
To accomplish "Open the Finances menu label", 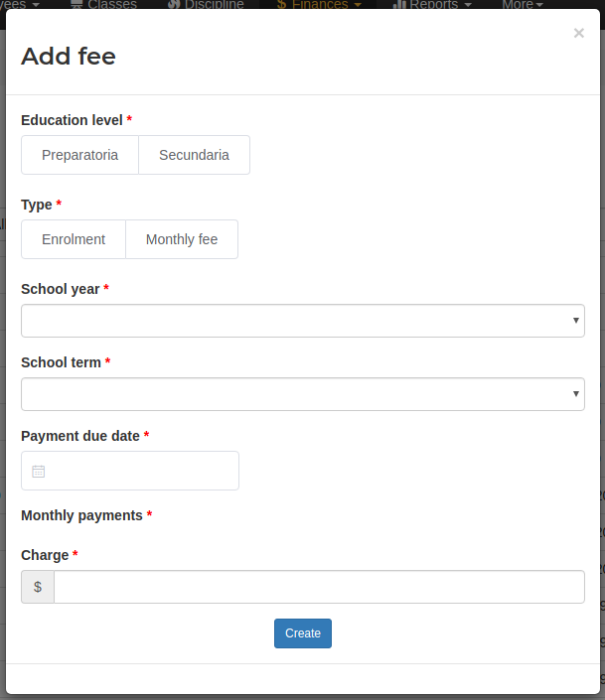I will [321, 4].
